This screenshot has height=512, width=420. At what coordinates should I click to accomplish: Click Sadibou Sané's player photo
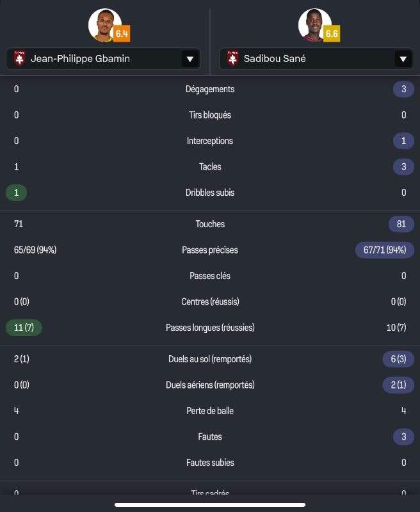(314, 24)
